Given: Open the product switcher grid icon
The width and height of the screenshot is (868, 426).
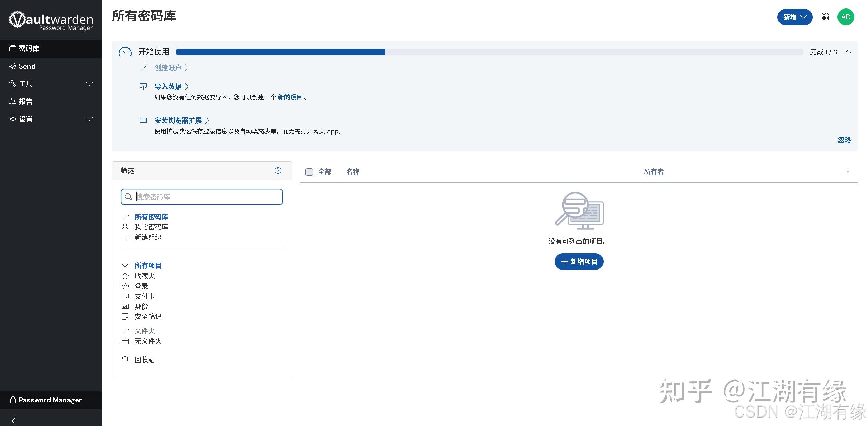Looking at the screenshot, I should click(x=825, y=17).
